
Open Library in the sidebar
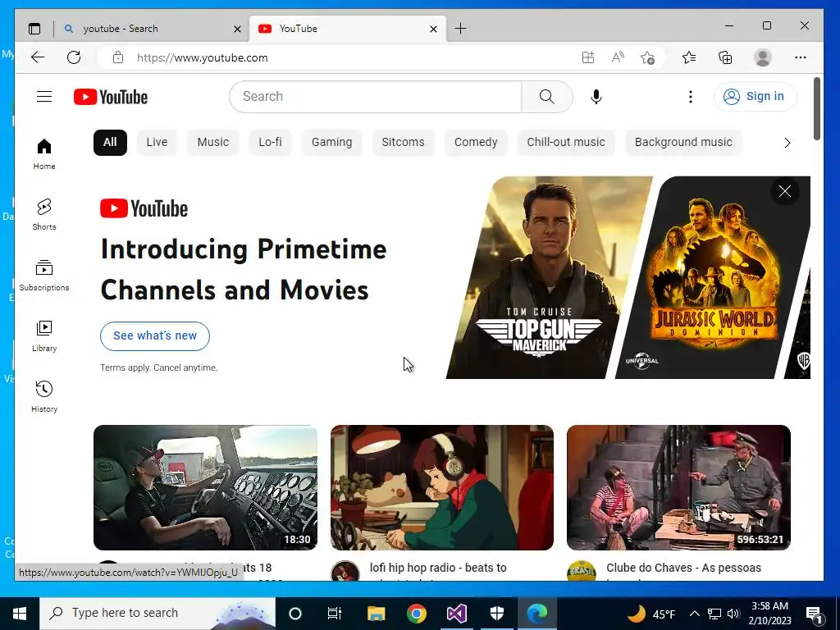[44, 336]
